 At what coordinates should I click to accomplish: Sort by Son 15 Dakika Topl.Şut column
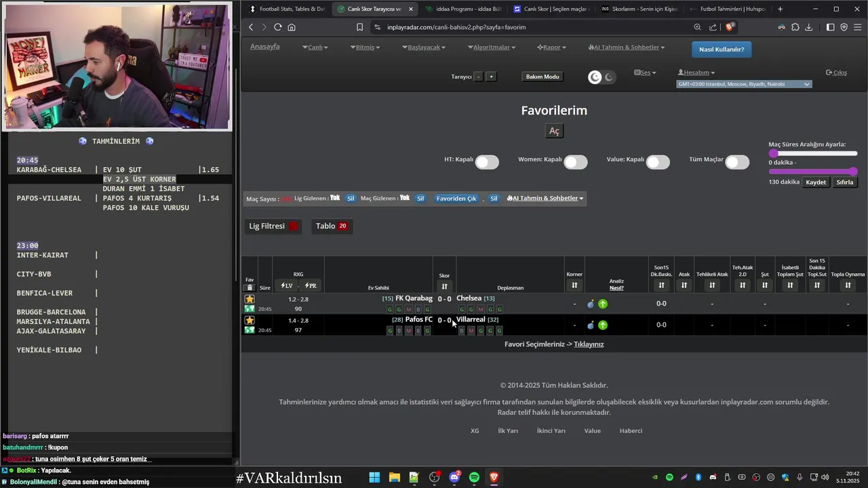click(817, 285)
